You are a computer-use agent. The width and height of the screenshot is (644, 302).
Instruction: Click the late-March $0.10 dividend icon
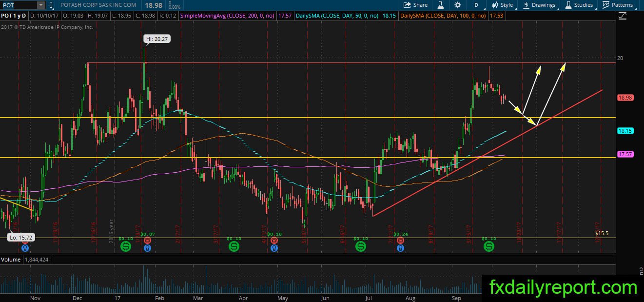tap(234, 247)
